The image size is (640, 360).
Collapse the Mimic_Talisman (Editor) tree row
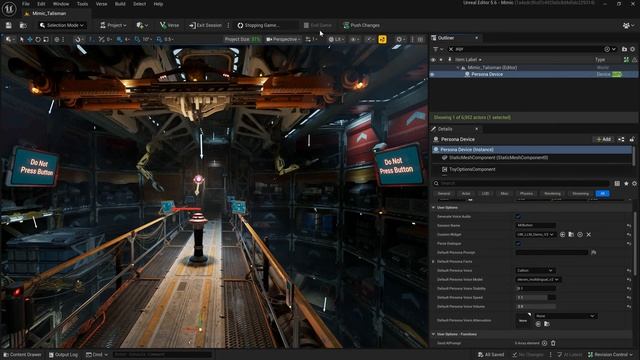(458, 67)
